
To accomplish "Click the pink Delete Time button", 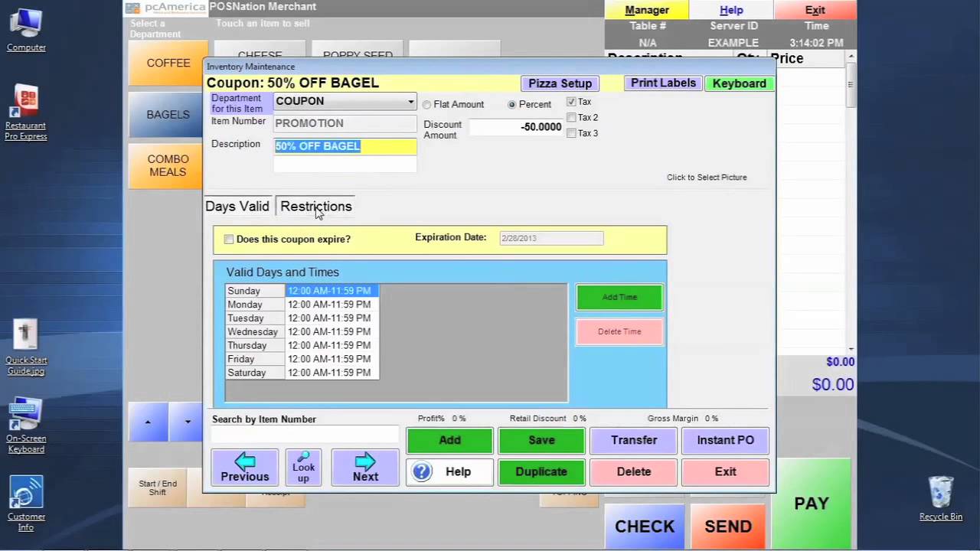I will [619, 331].
